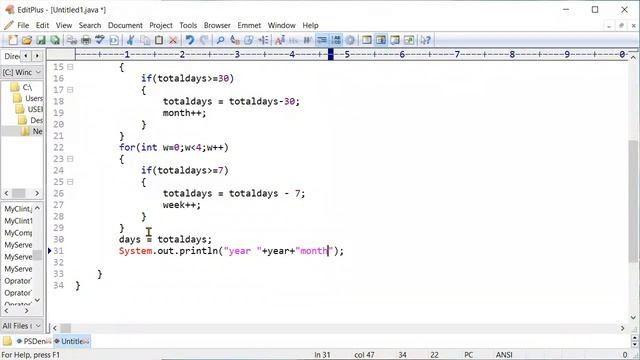Click editor horizontal scrollbar right arrow

(622, 328)
